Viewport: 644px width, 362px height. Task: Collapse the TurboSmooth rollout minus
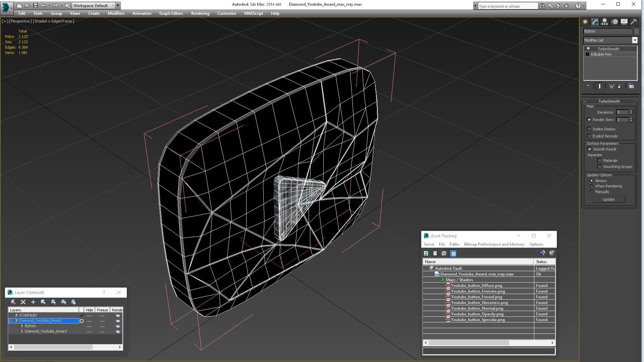(585, 101)
